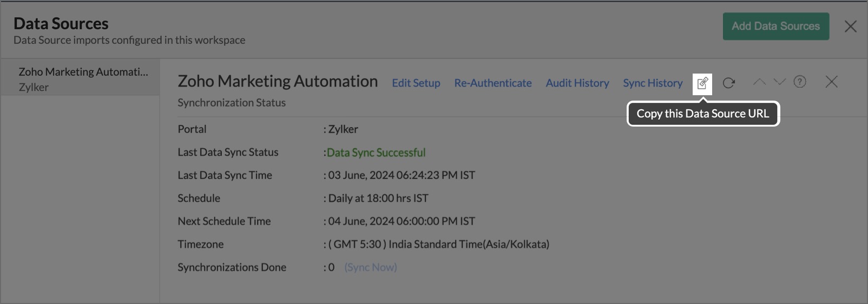Open Audit History
The image size is (868, 304).
577,83
